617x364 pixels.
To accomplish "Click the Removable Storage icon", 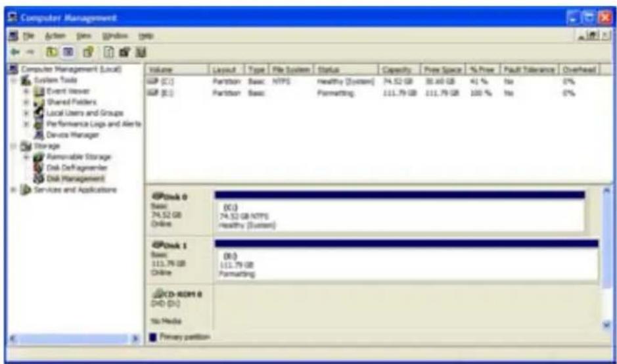I will click(x=39, y=157).
